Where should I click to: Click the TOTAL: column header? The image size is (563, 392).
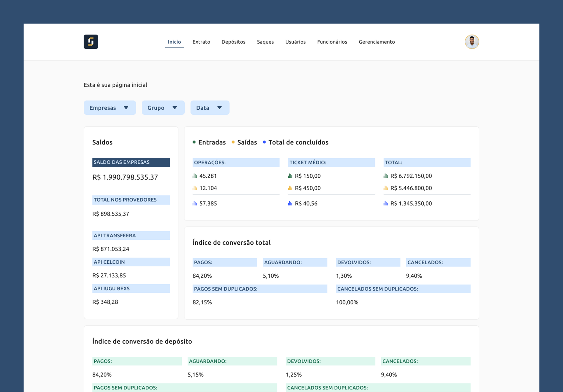[427, 162]
